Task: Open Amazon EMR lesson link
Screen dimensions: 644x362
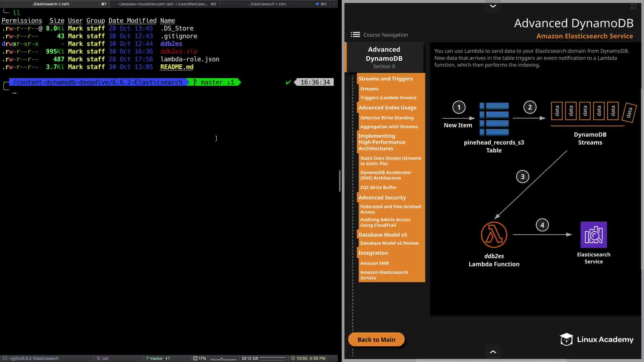Action: [374, 263]
